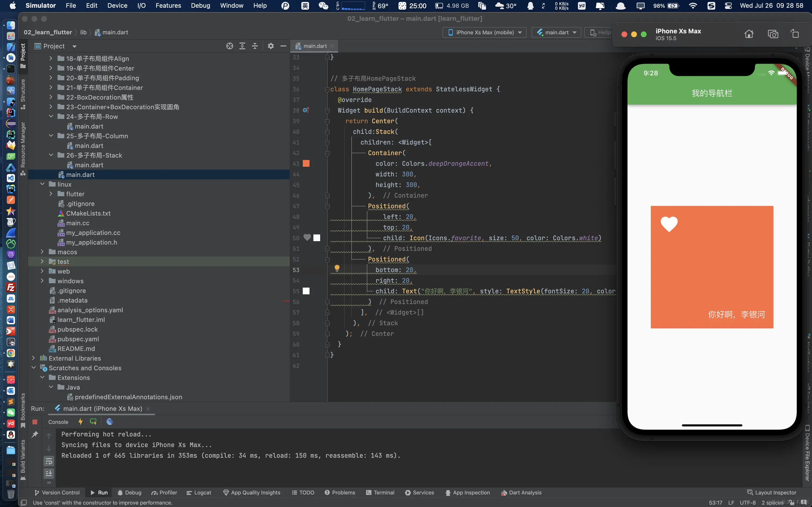This screenshot has width=812, height=507.
Task: Click the down arrow in console gutter
Action: [x=49, y=449]
